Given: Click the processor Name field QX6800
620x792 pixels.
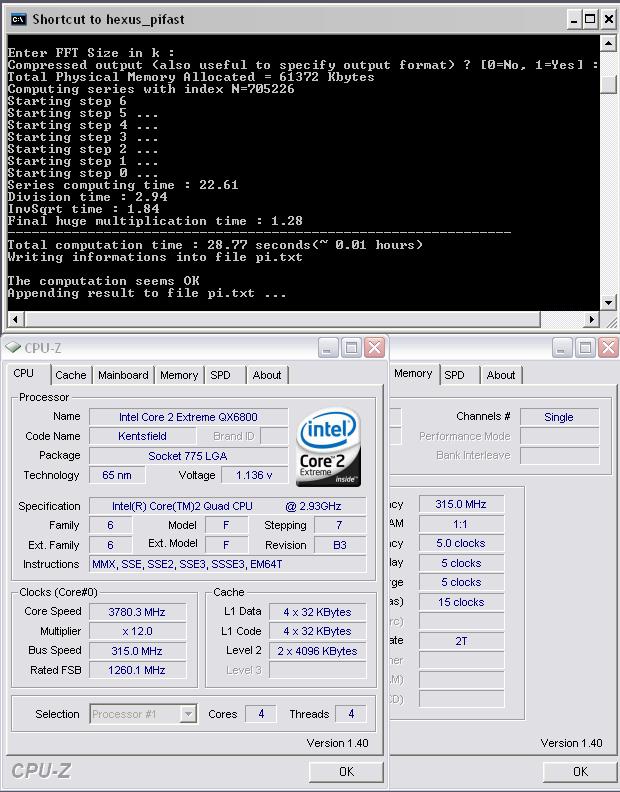Looking at the screenshot, I should (x=188, y=417).
